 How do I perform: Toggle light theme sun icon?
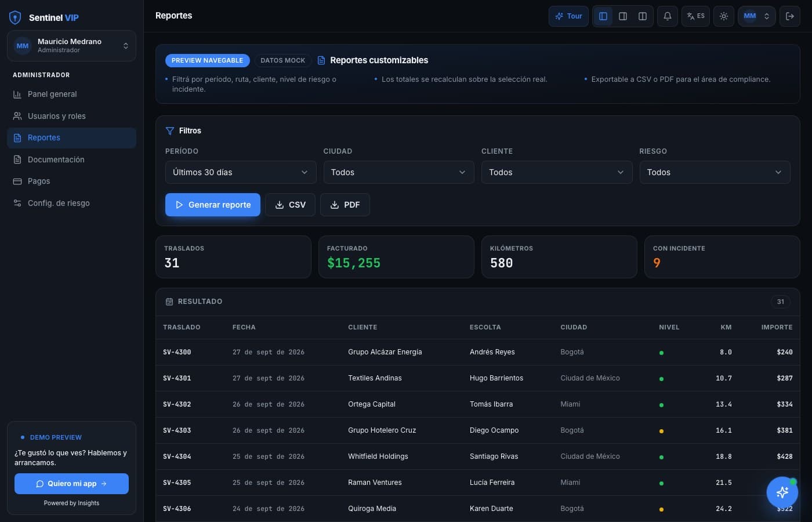click(724, 16)
